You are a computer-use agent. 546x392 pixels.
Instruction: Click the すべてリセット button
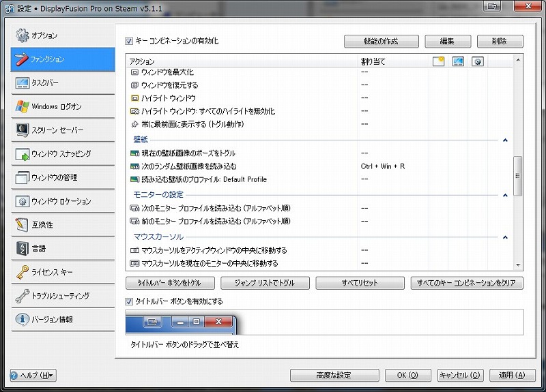360,283
